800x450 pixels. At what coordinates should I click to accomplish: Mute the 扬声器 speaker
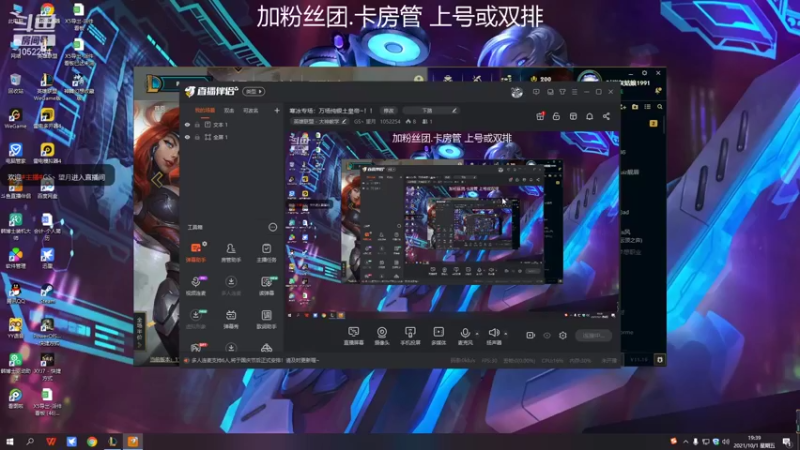(493, 336)
